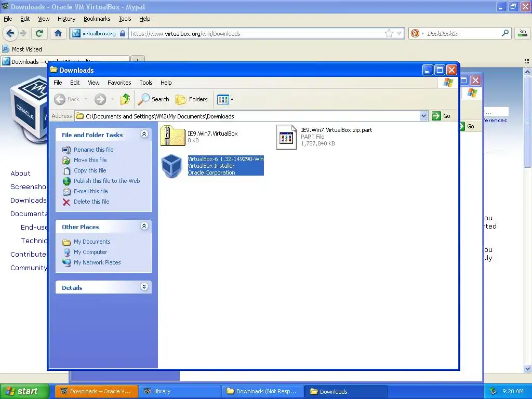
Task: Select the IE9.Win7.VirtualBox.zip.part file icon
Action: 286,137
